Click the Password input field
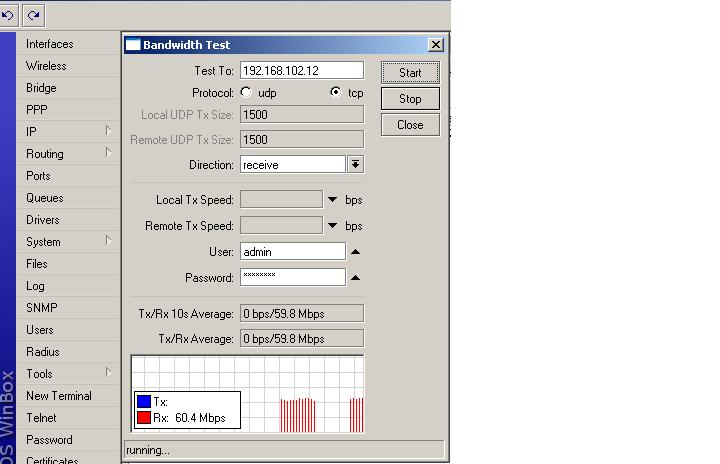The width and height of the screenshot is (720, 464). [x=292, y=277]
